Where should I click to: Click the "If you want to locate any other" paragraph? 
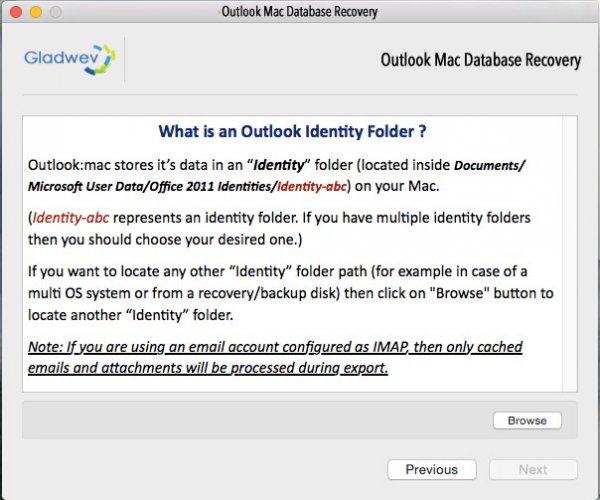(290, 293)
